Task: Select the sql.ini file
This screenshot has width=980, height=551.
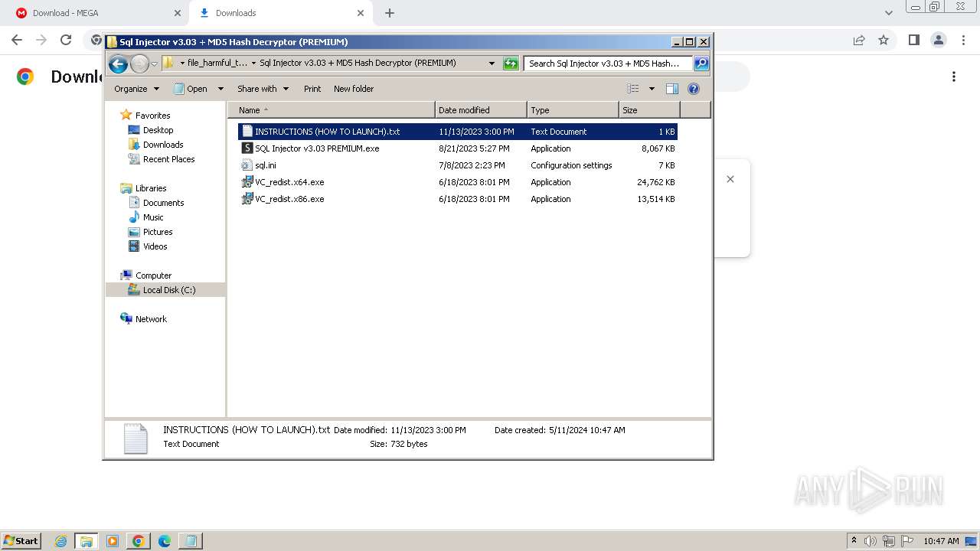Action: point(458,165)
